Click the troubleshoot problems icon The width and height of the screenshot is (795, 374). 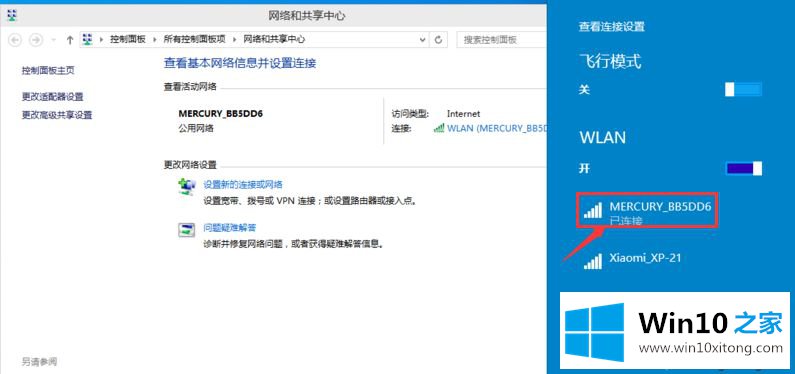click(187, 230)
